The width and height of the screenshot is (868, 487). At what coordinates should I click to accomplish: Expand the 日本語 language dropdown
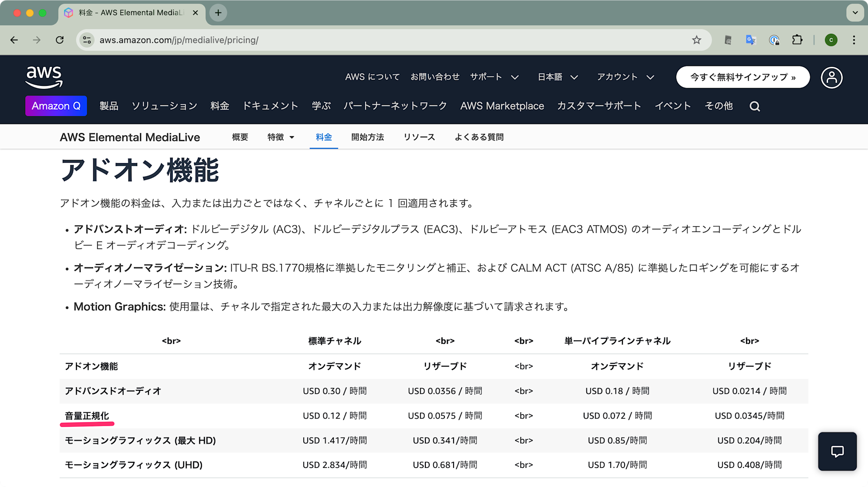coord(558,77)
